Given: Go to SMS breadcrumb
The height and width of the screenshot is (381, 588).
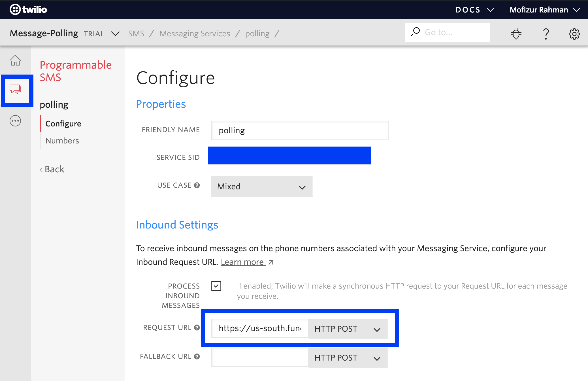Looking at the screenshot, I should (x=136, y=33).
